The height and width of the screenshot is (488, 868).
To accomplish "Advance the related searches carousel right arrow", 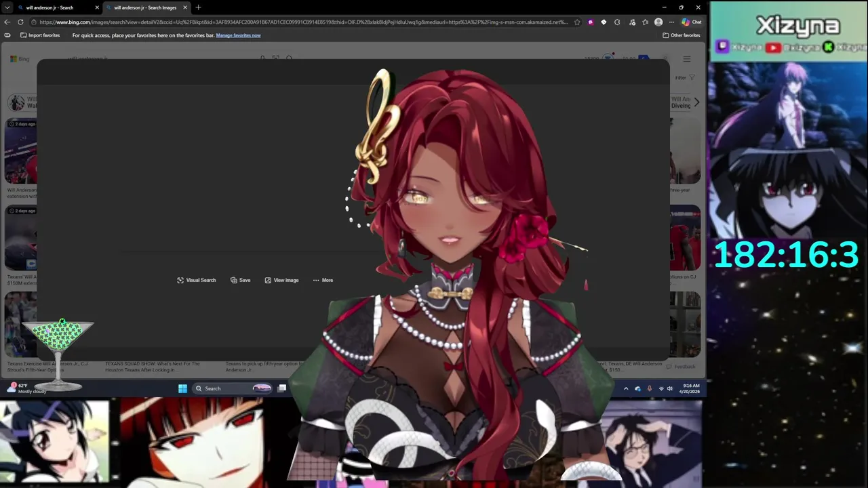I will click(x=696, y=102).
